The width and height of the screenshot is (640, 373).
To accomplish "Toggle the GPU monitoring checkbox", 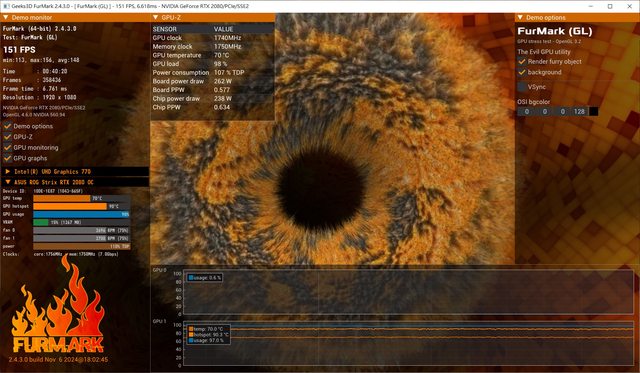I will [x=7, y=147].
